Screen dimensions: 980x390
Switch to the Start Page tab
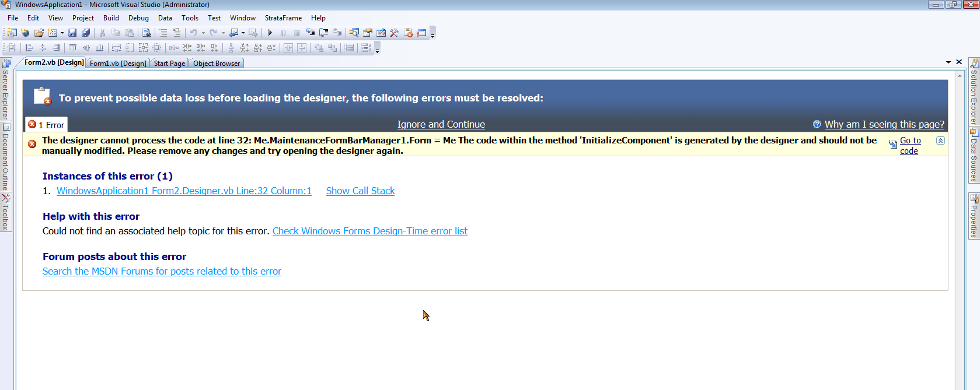(169, 64)
